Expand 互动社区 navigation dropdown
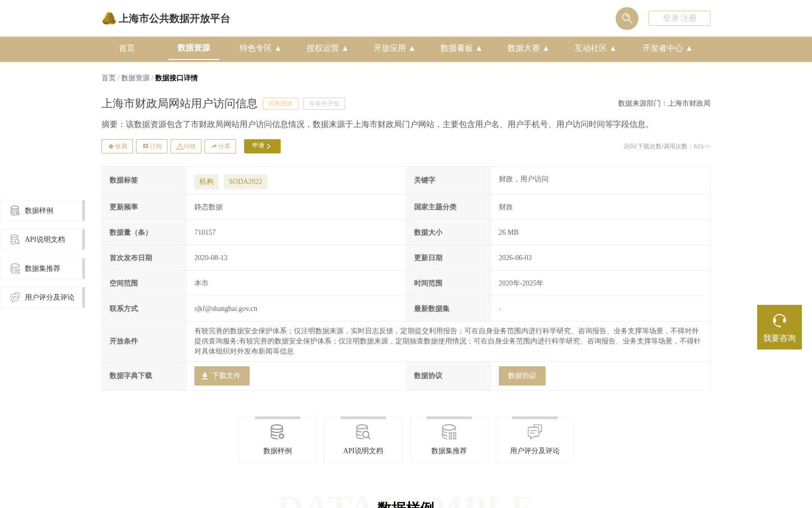 pos(595,48)
